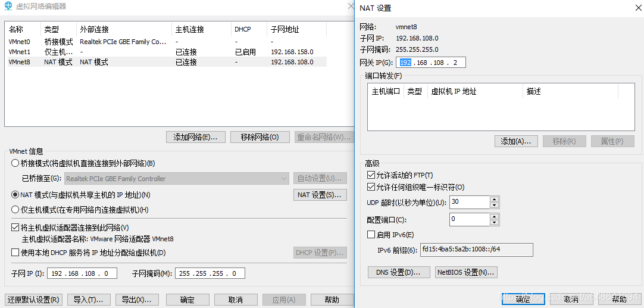Click 子网地址 column header

tap(296, 30)
